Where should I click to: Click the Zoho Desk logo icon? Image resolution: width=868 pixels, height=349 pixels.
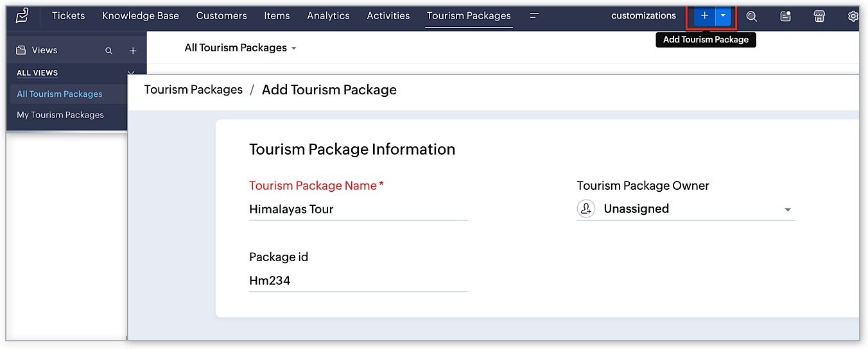(x=22, y=16)
